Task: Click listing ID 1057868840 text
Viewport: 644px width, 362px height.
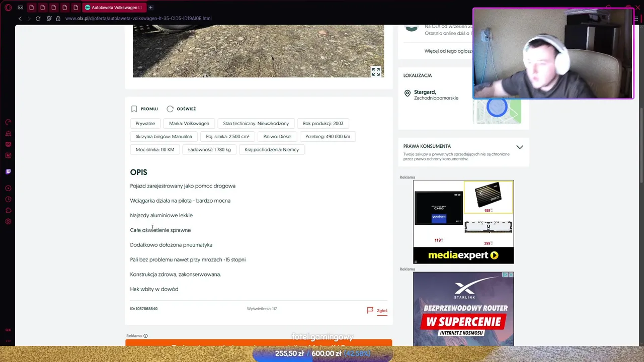Action: (144, 309)
